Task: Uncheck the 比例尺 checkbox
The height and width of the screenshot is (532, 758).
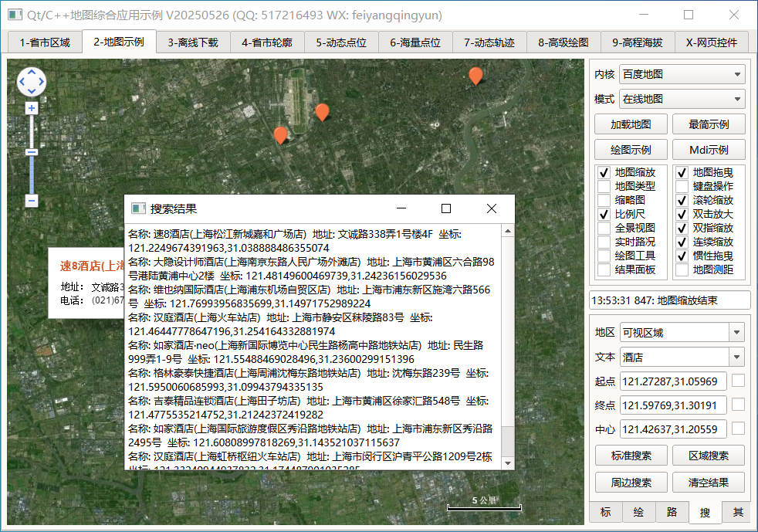Action: pos(604,214)
